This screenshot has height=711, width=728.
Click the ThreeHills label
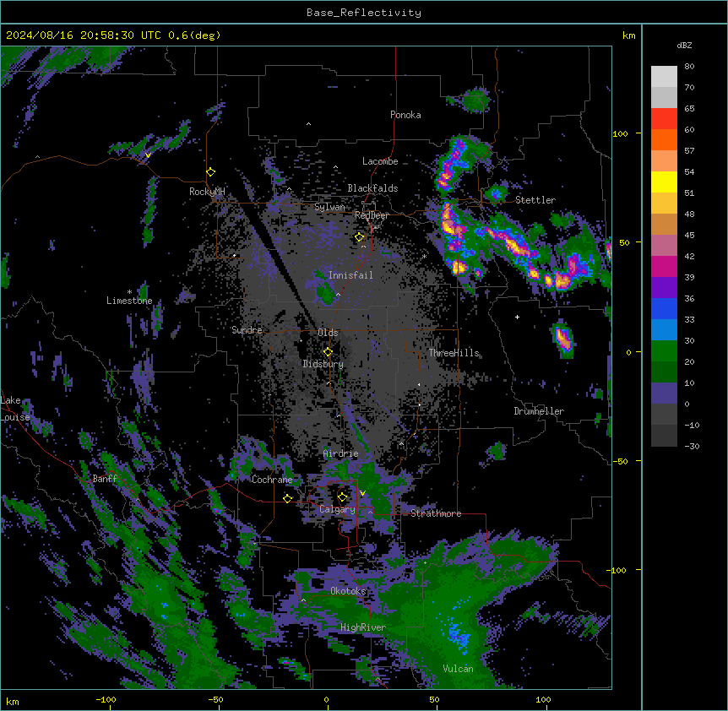click(x=454, y=353)
